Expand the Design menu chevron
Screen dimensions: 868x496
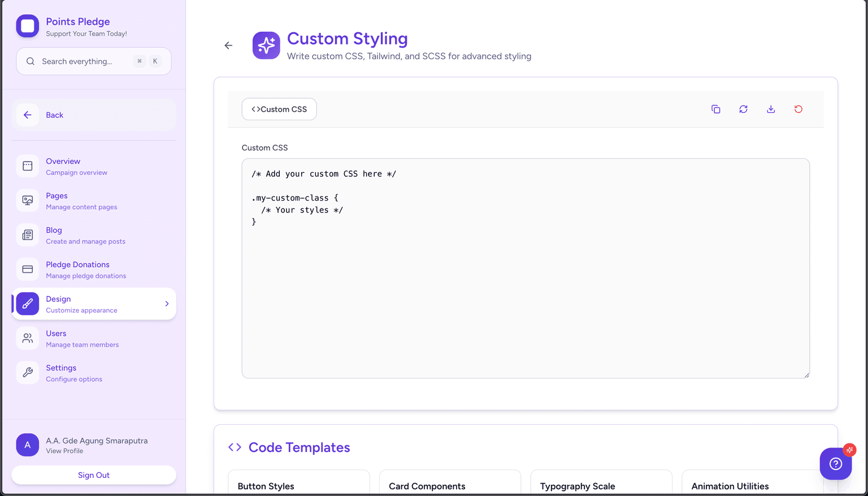(167, 304)
